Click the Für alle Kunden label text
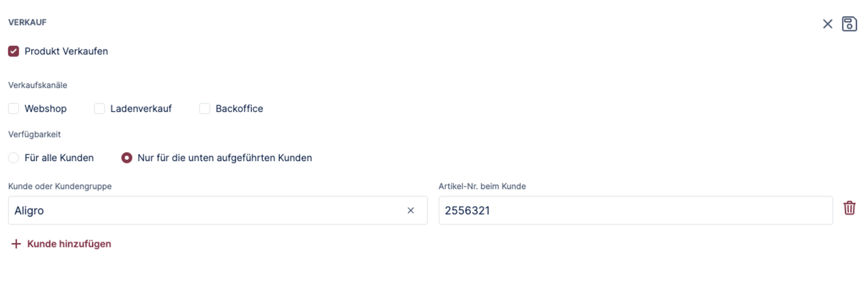The height and width of the screenshot is (290, 868). point(59,158)
